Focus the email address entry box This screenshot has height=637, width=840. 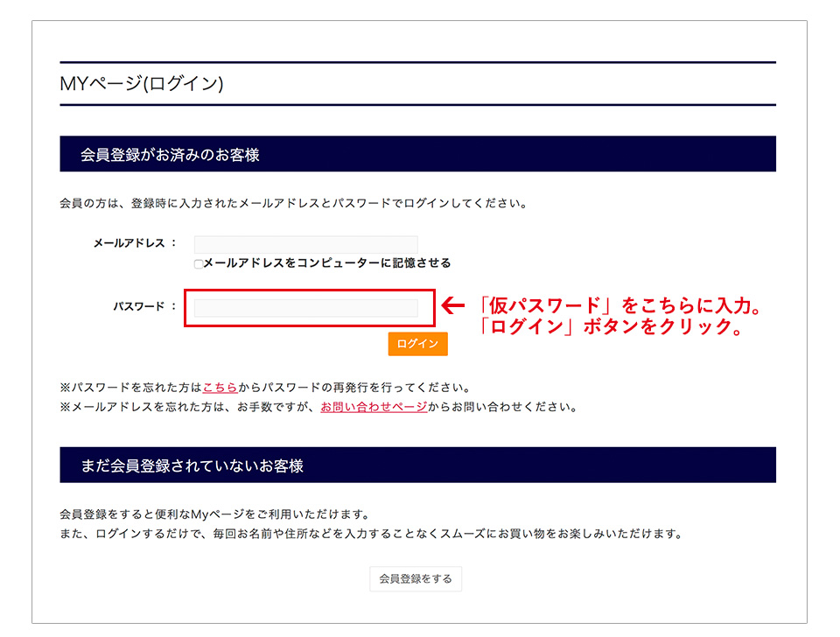click(305, 244)
